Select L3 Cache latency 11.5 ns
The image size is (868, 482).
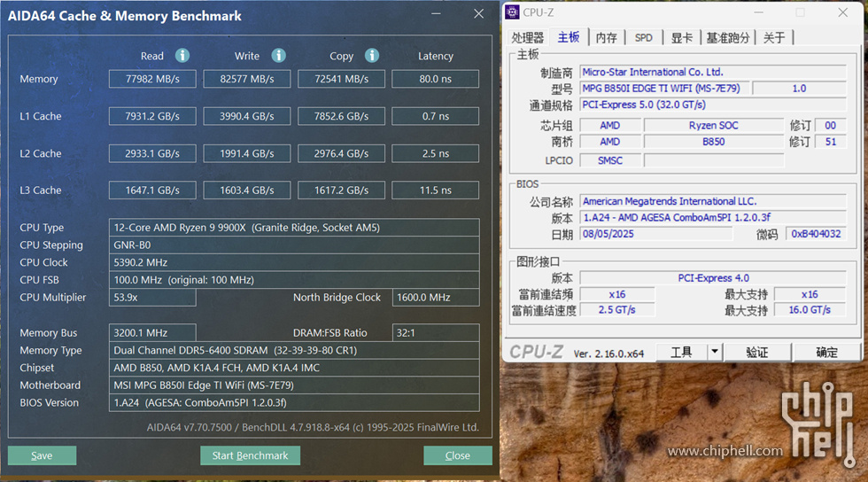[435, 190]
